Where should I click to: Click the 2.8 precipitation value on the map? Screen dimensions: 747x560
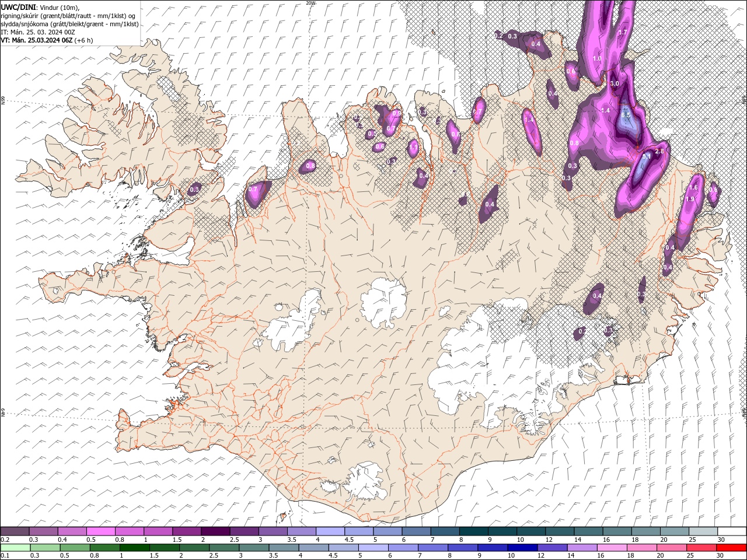click(x=659, y=151)
